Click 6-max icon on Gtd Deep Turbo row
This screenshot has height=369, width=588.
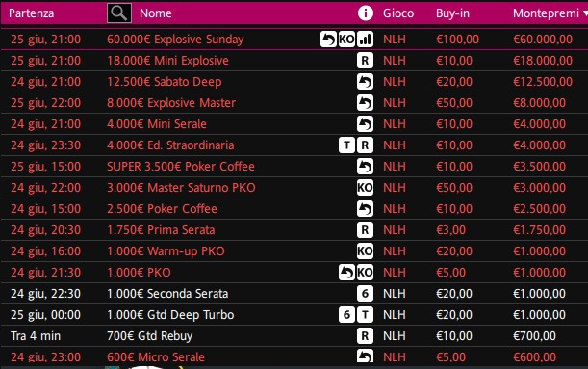tap(346, 315)
